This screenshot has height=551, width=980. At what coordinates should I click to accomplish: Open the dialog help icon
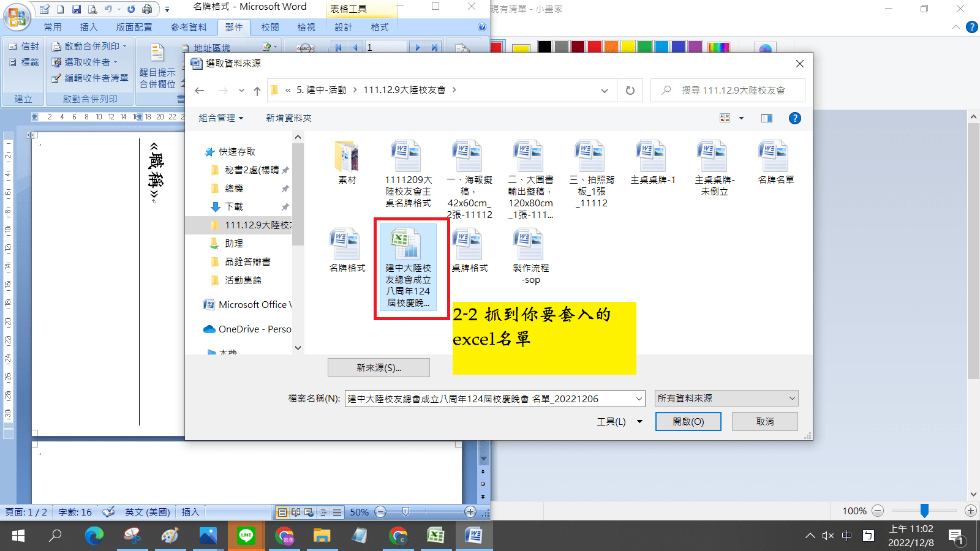(x=794, y=118)
